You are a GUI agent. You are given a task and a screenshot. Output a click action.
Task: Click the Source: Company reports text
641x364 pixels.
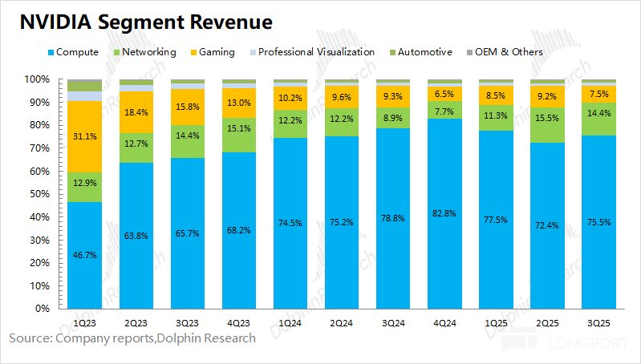click(132, 338)
